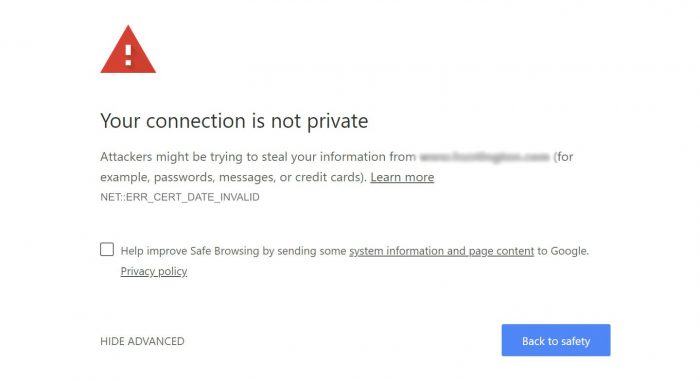Open the Privacy policy link

click(x=154, y=271)
